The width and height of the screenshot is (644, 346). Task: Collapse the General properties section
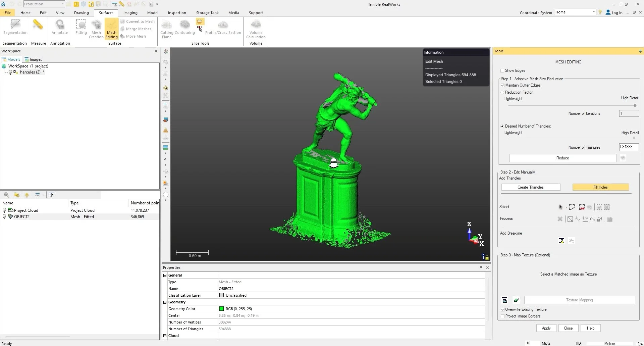(x=165, y=275)
